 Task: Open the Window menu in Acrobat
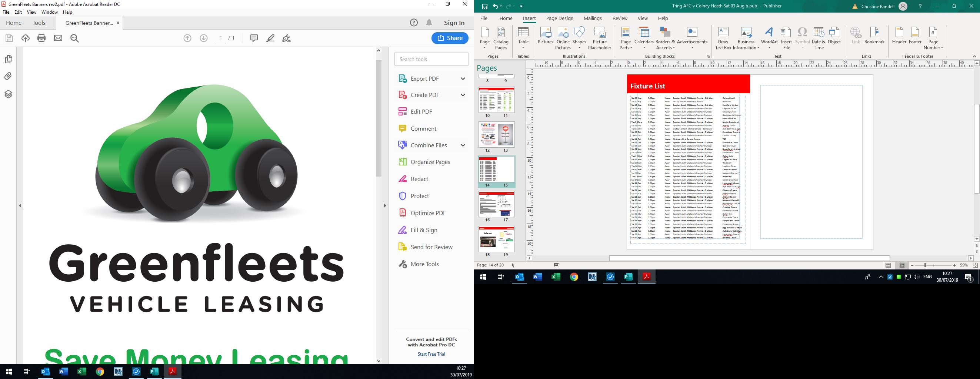click(50, 12)
